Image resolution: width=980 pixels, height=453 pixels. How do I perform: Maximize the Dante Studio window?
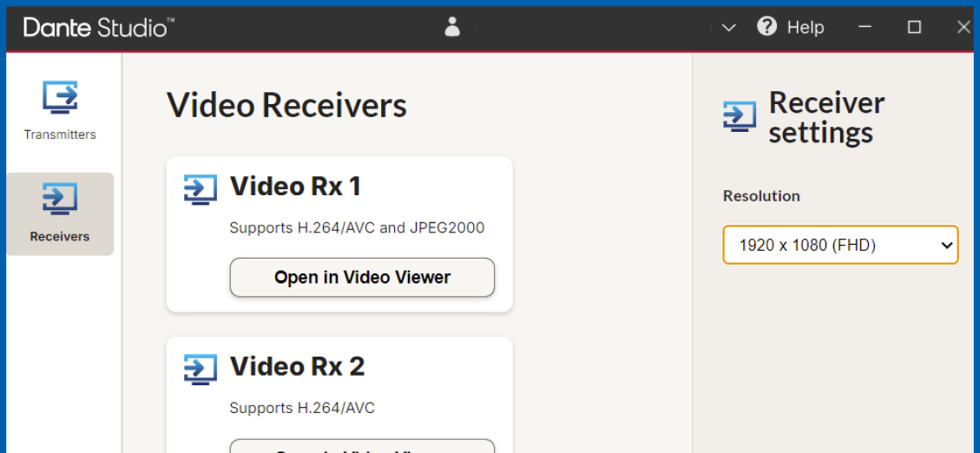coord(914,27)
